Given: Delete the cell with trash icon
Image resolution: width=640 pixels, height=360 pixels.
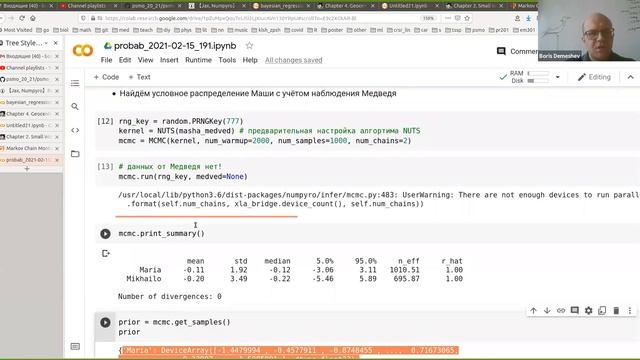Looking at the screenshot, I should (x=616, y=311).
